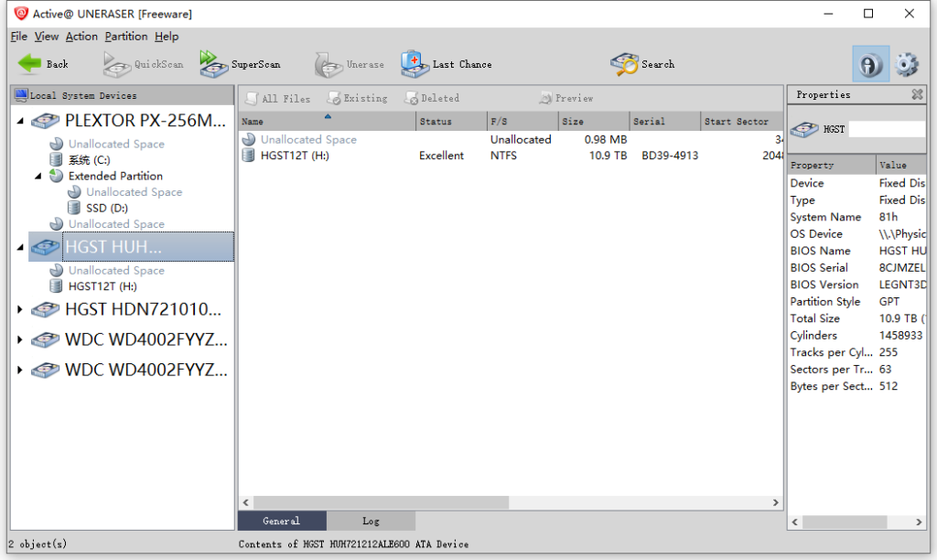Start a QuickScan from the toolbar
This screenshot has height=560, width=937.
[x=144, y=64]
